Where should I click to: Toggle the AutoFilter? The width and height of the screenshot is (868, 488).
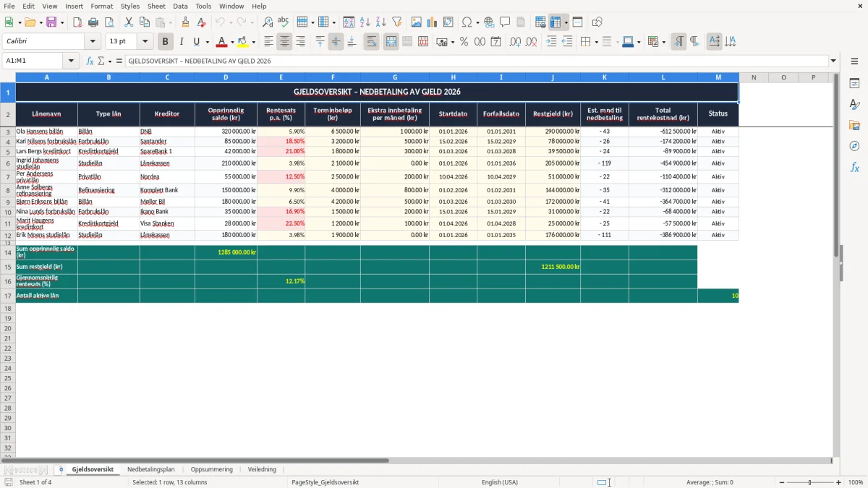click(x=397, y=22)
